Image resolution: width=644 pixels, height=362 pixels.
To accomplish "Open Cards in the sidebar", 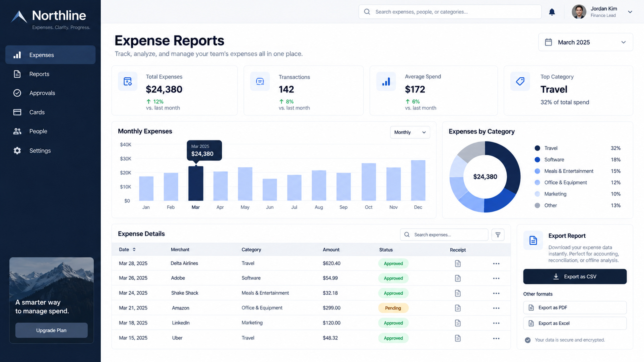I will (50, 112).
